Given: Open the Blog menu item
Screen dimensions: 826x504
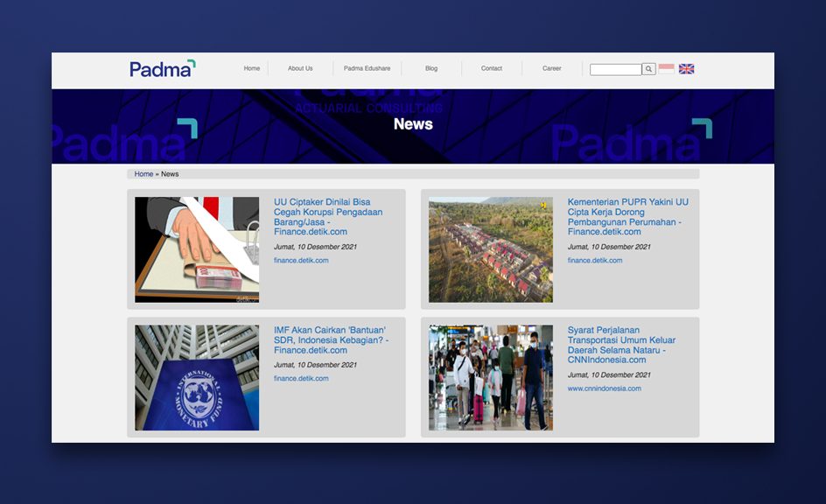Looking at the screenshot, I should pyautogui.click(x=430, y=67).
